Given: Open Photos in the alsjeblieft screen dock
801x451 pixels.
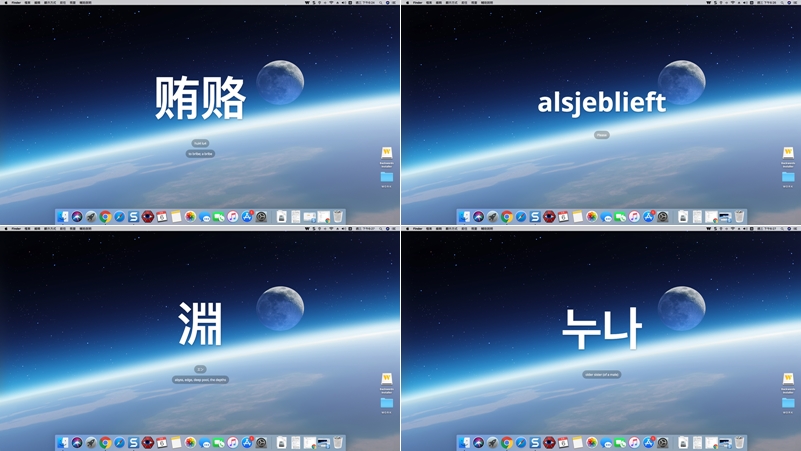Looking at the screenshot, I should tap(592, 217).
